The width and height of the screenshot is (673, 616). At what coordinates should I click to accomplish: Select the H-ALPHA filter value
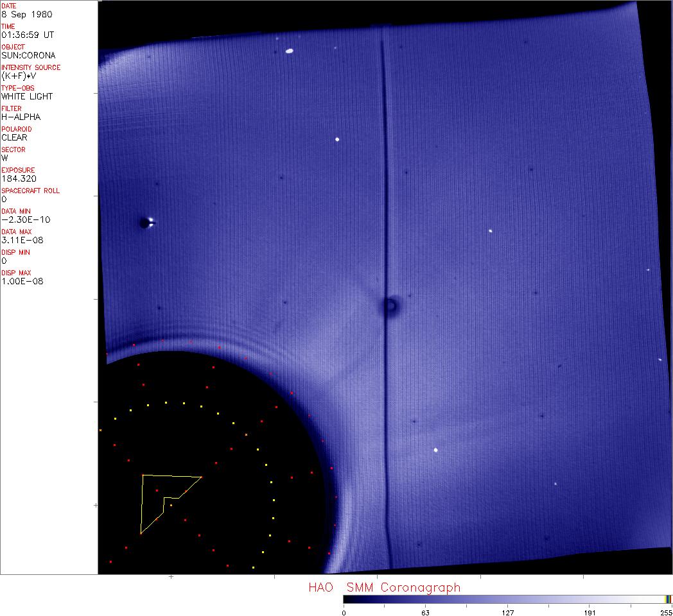click(21, 117)
